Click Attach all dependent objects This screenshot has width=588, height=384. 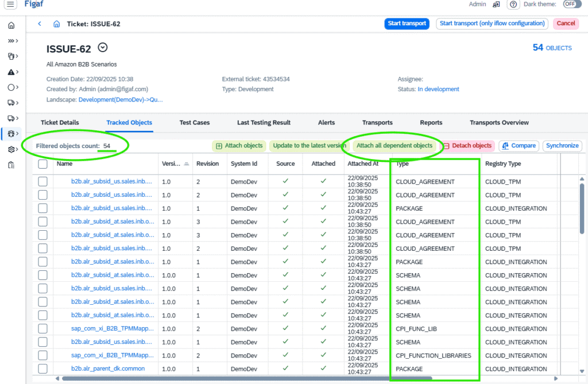(x=394, y=146)
